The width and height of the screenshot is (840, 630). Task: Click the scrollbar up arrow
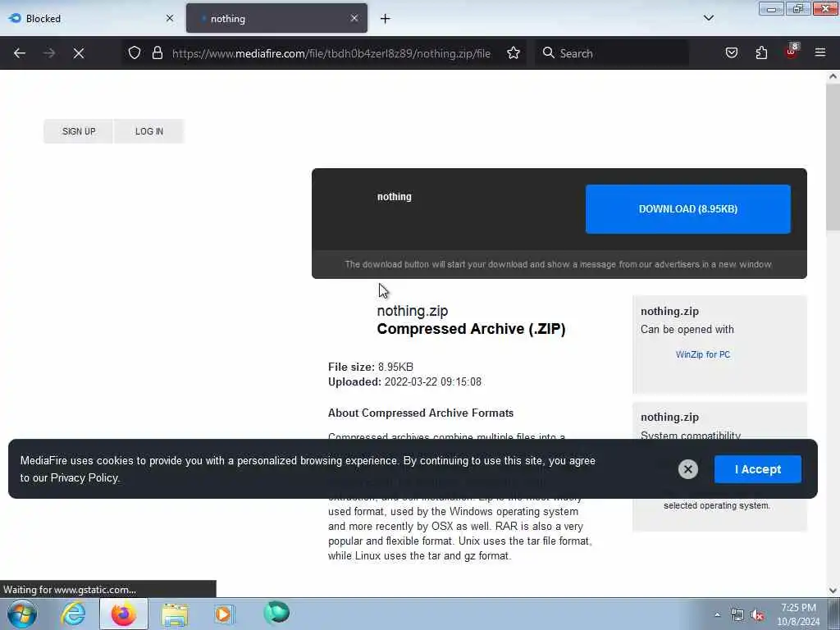pyautogui.click(x=833, y=76)
